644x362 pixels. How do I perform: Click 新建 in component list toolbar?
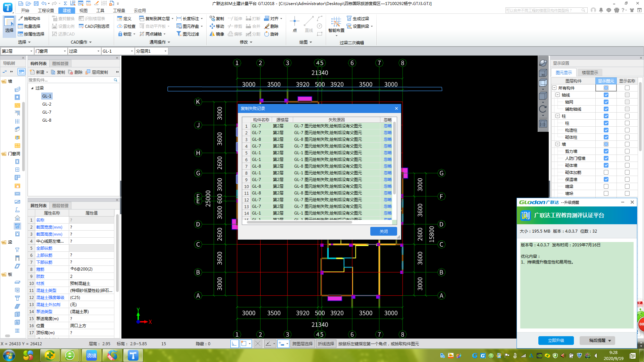[x=37, y=72]
